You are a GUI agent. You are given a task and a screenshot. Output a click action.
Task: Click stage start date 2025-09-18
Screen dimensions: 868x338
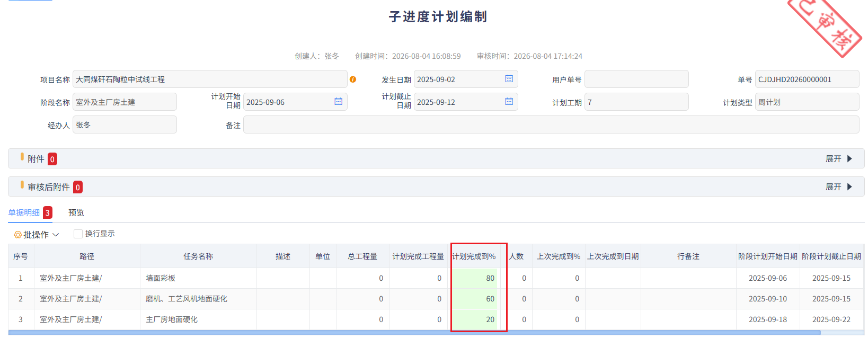coord(768,319)
